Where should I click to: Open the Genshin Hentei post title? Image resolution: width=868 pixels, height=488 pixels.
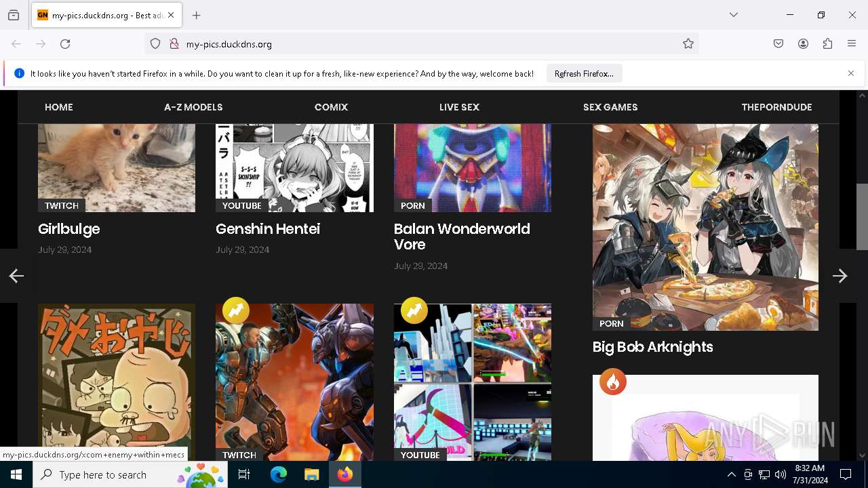click(268, 229)
